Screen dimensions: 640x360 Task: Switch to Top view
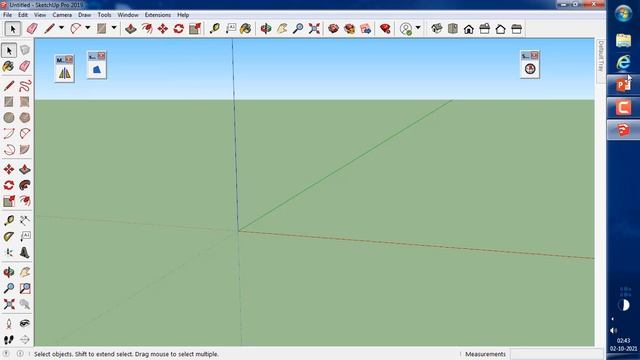pos(453,29)
